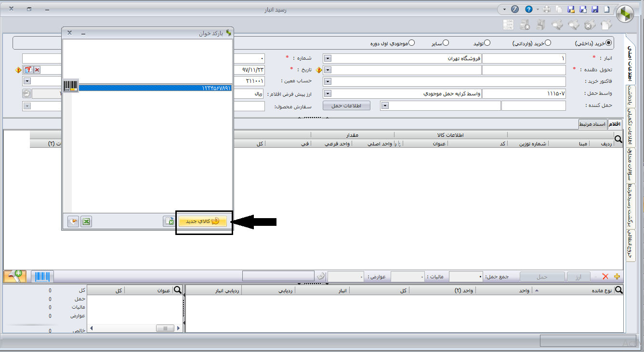644x352 pixels.
Task: Click the تاریخ date field ۹۷/۱۱/۲۳
Action: (x=249, y=70)
